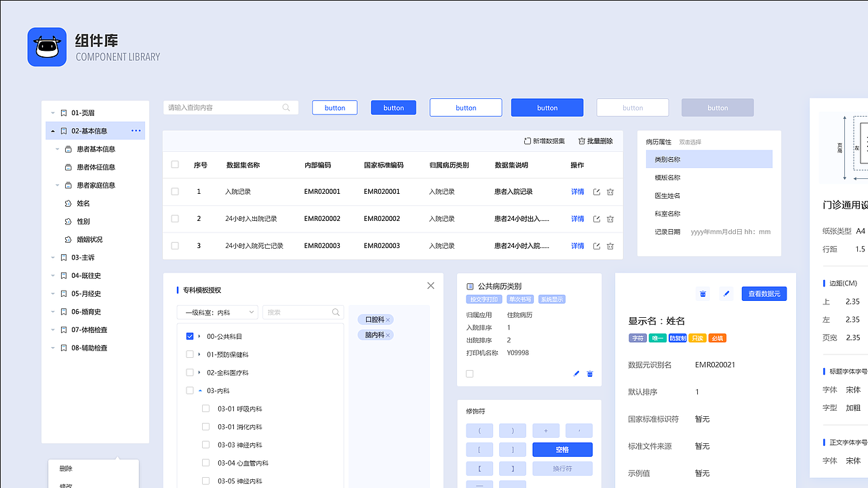Open the 一级科室：内科 dropdown
Screen dimensions: 868x488
(x=217, y=312)
